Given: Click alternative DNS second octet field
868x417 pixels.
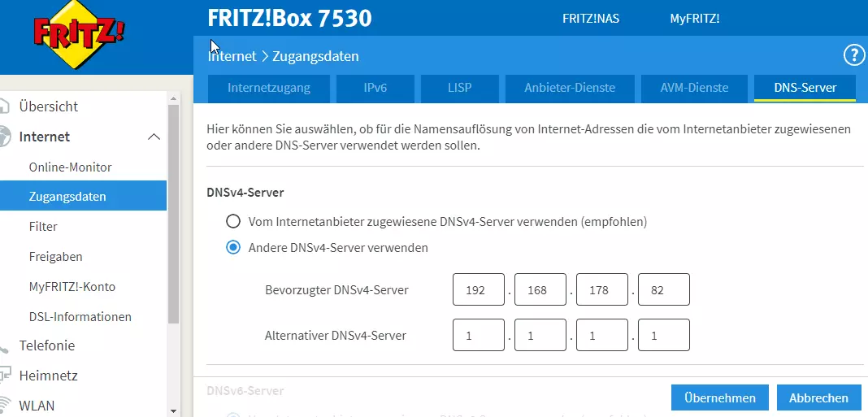Looking at the screenshot, I should (x=540, y=335).
